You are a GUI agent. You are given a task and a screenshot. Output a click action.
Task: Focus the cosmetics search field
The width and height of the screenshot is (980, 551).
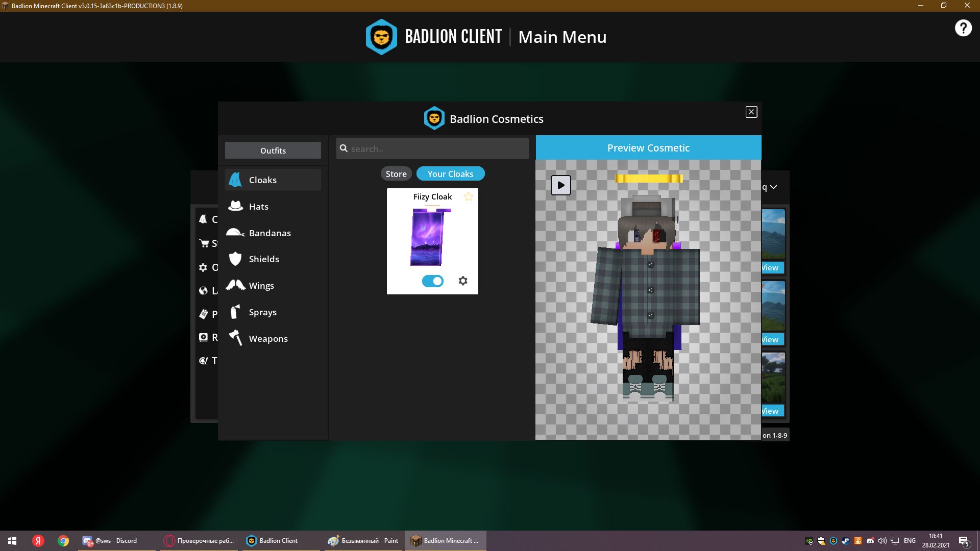point(432,148)
